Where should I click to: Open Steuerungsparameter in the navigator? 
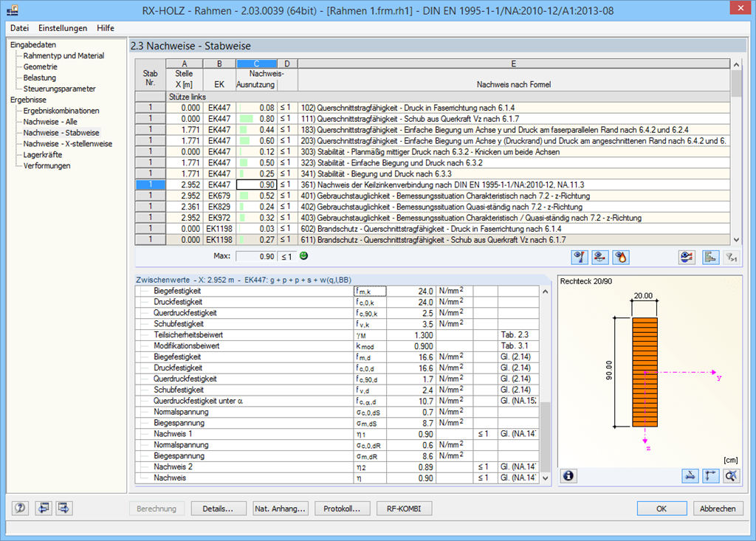pyautogui.click(x=59, y=89)
